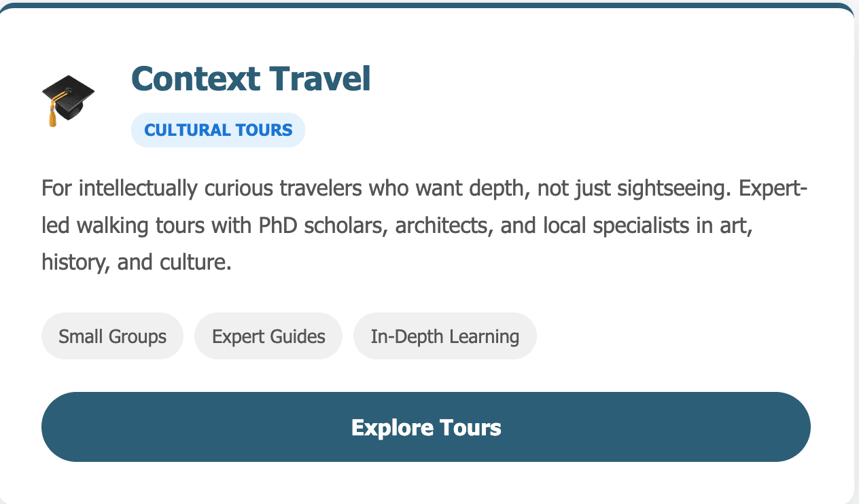859x504 pixels.
Task: Click the Small Groups tag
Action: 112,336
